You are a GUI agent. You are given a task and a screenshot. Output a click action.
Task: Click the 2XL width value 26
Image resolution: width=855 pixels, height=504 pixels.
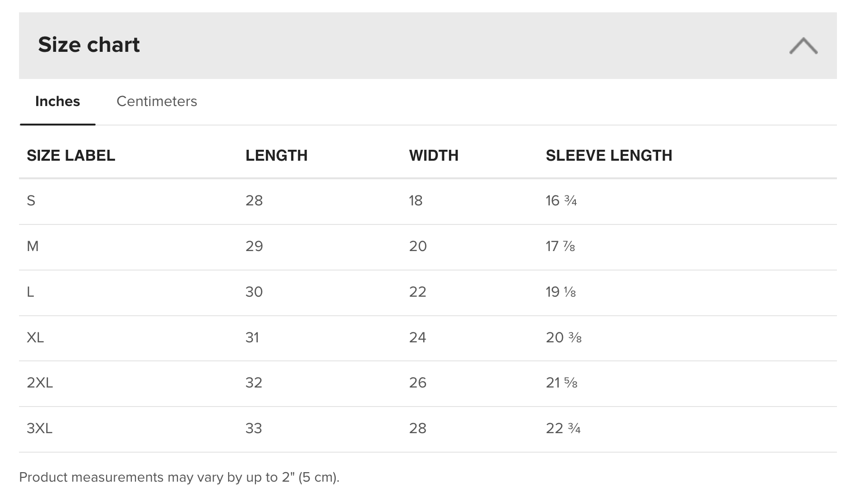pos(418,383)
